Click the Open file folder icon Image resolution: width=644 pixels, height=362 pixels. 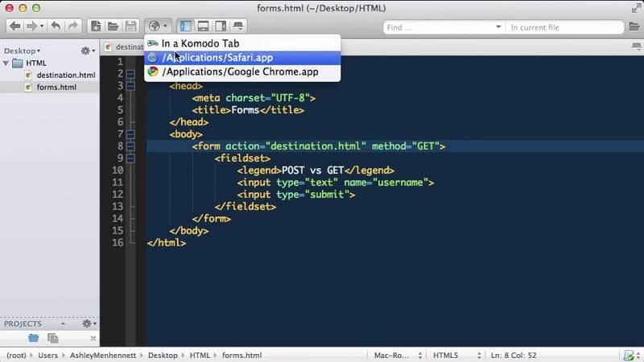tap(113, 27)
